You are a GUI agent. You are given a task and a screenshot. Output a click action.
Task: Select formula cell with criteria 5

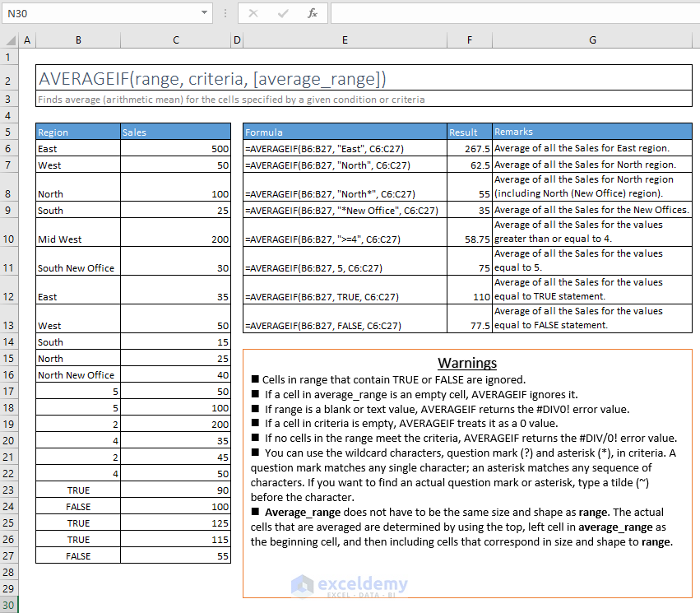345,261
